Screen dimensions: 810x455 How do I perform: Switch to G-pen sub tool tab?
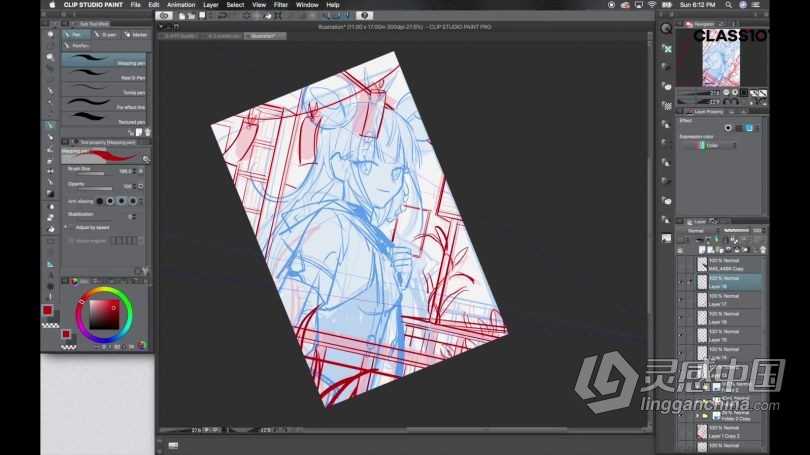coord(106,35)
